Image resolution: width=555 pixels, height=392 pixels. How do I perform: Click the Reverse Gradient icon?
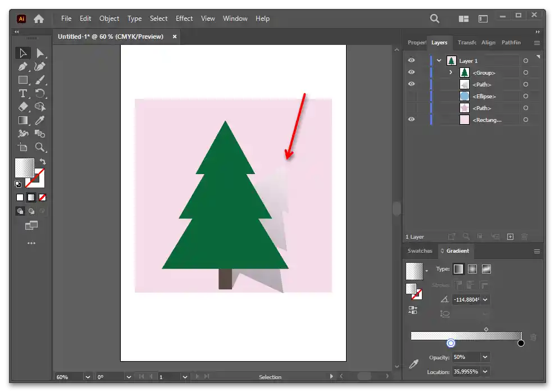[x=413, y=309]
